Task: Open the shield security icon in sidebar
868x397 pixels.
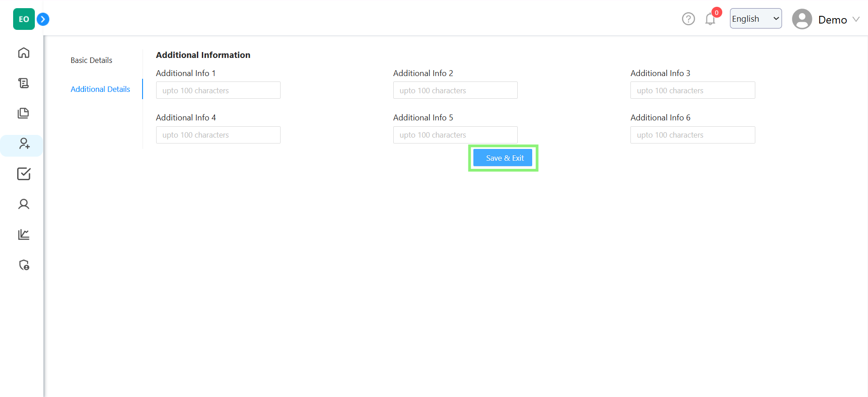Action: coord(24,265)
